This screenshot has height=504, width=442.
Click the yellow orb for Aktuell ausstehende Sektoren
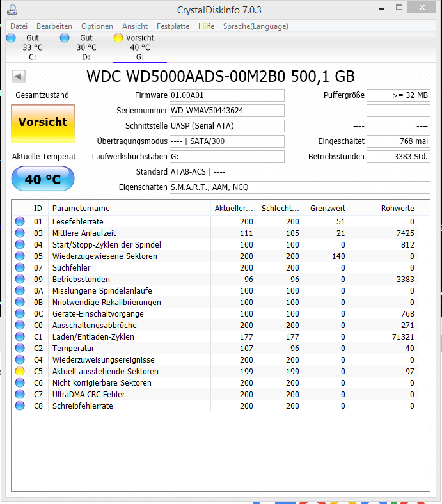(x=20, y=371)
